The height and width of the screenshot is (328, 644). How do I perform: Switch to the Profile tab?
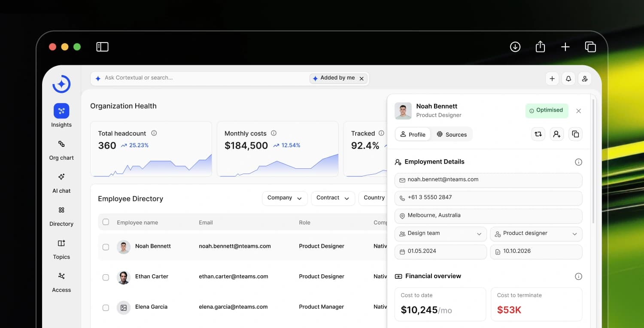point(413,134)
